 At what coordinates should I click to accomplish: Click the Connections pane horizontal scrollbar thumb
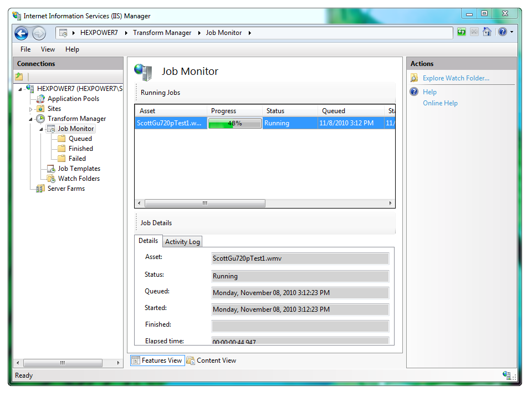[x=63, y=363]
